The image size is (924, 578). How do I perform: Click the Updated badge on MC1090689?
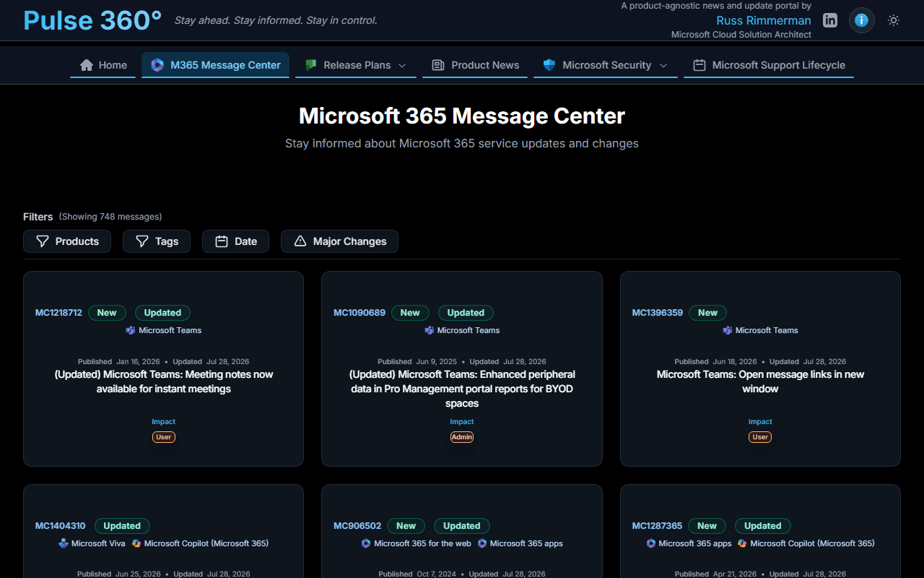[466, 313]
